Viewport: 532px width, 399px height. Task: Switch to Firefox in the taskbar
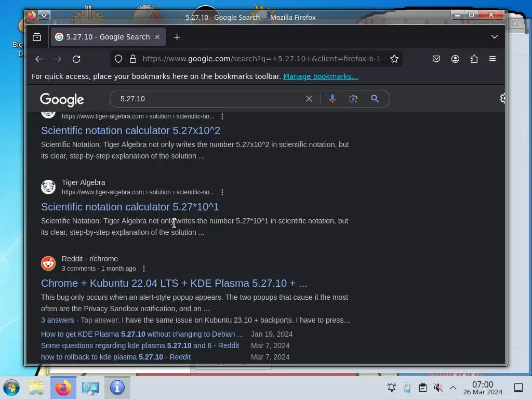tap(63, 388)
